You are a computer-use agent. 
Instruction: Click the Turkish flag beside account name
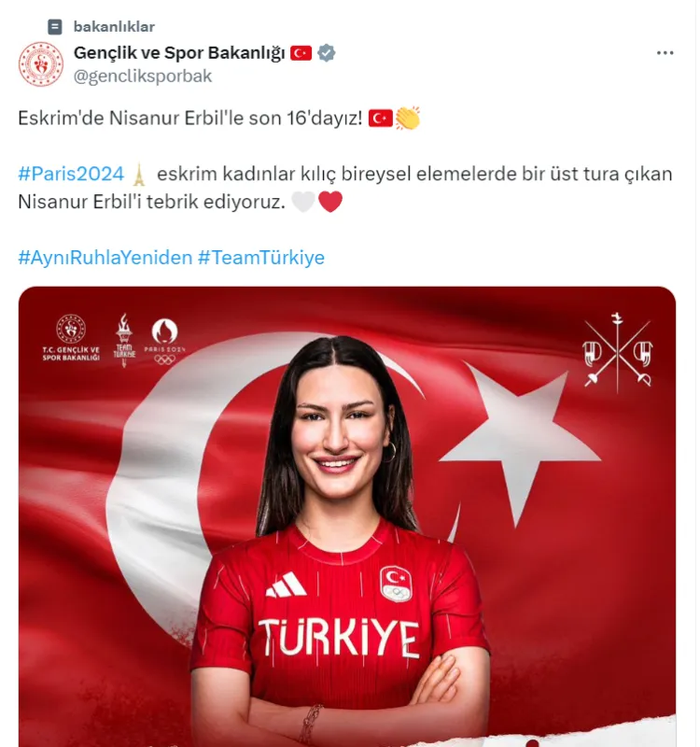click(x=301, y=53)
